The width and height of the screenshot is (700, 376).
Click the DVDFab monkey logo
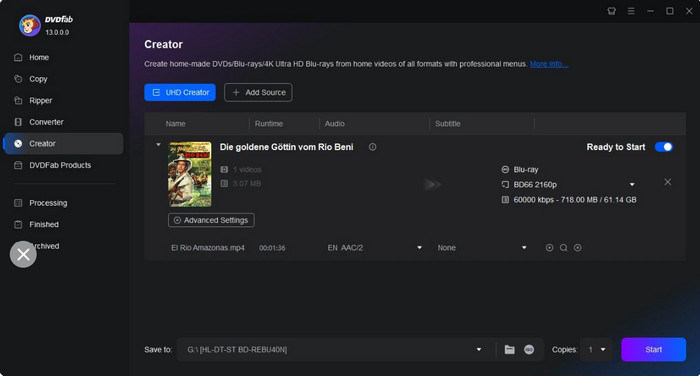click(x=29, y=25)
